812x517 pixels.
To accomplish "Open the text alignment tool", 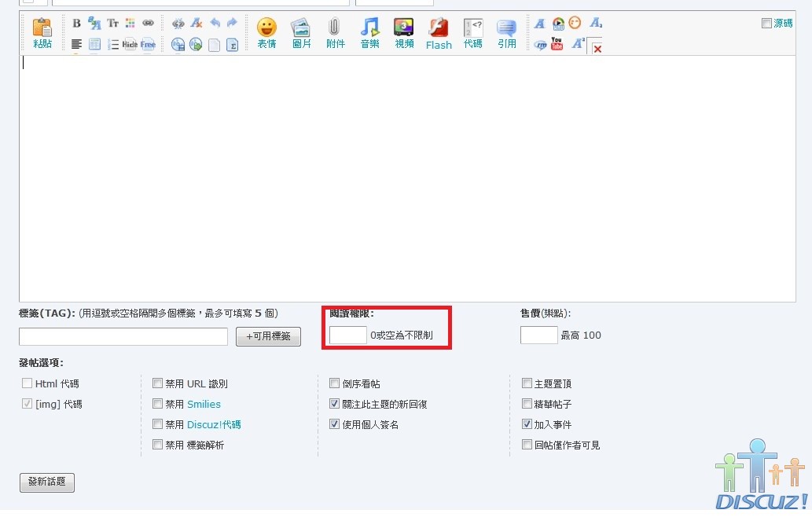I will click(77, 45).
